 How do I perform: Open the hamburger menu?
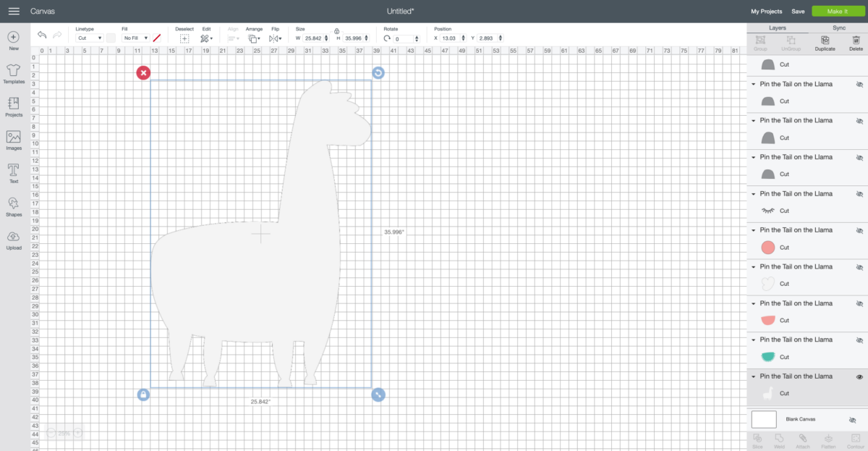tap(13, 10)
